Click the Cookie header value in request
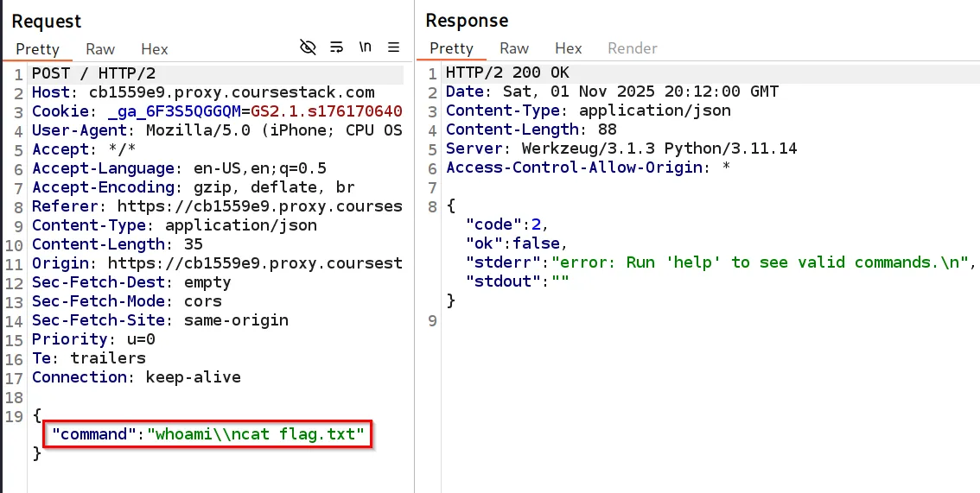The image size is (980, 493). 327,111
